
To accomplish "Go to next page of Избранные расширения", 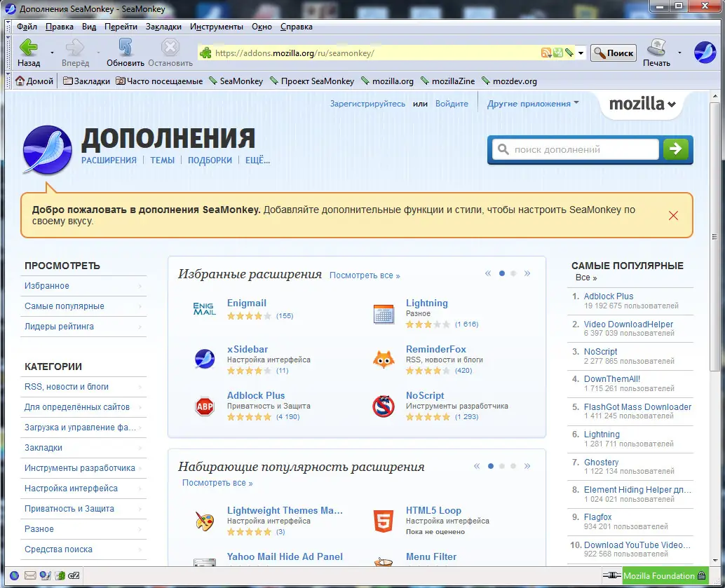I will [x=527, y=273].
